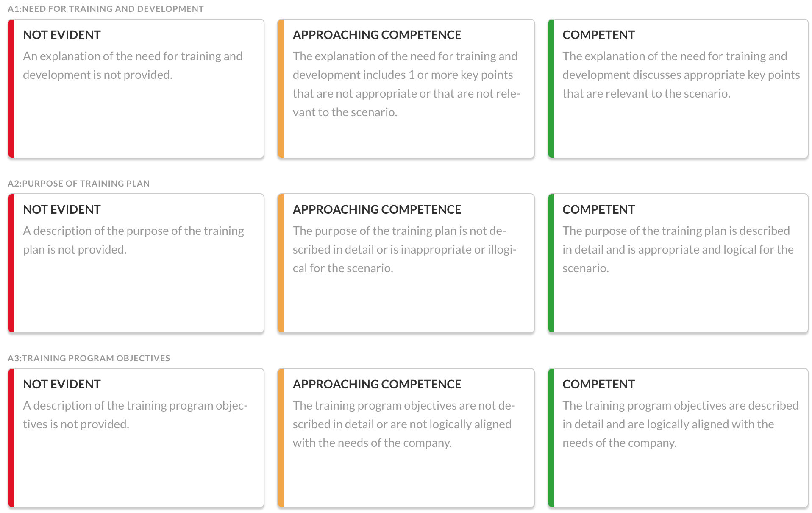Click green bar on A1 Competent card
The width and height of the screenshot is (812, 513).
pyautogui.click(x=551, y=89)
